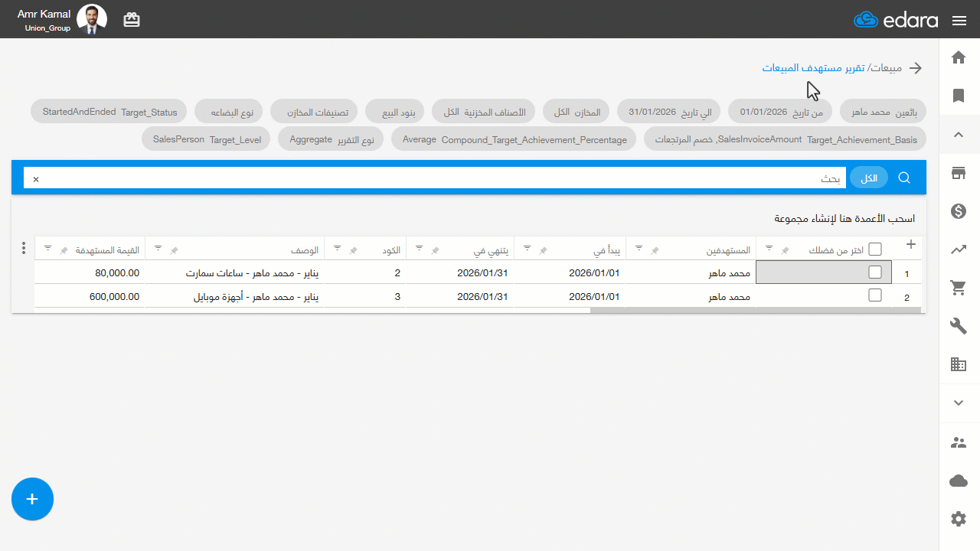Click the من تاريخ 01/01/2026 filter chip
The width and height of the screenshot is (980, 551).
click(781, 112)
